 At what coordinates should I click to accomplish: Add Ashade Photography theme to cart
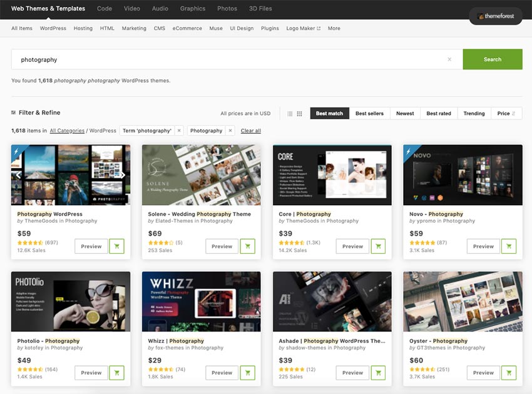point(378,373)
